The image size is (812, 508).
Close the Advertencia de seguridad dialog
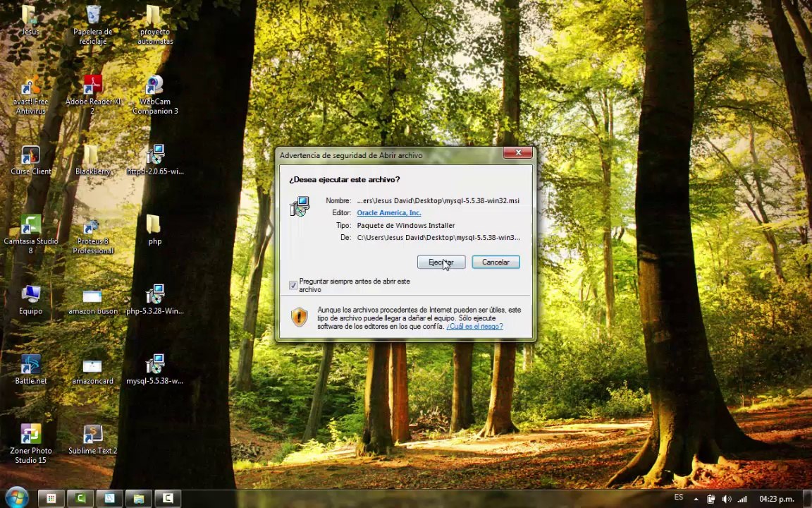tap(518, 152)
